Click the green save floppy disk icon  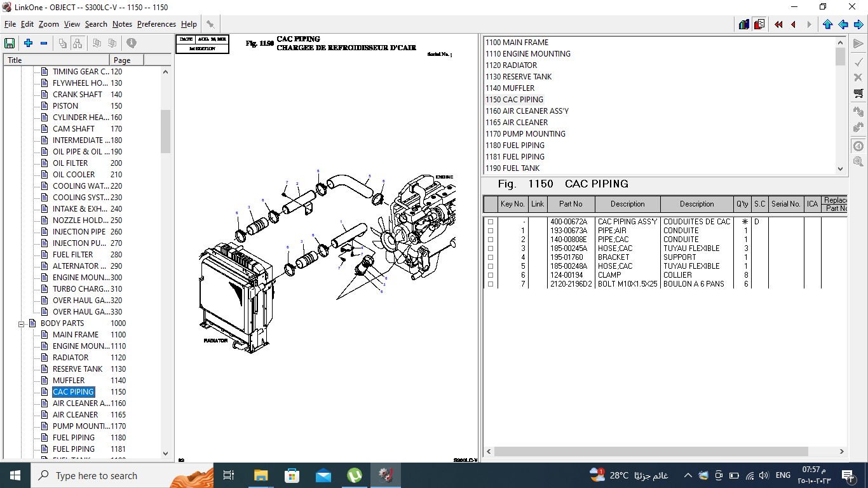(x=10, y=43)
